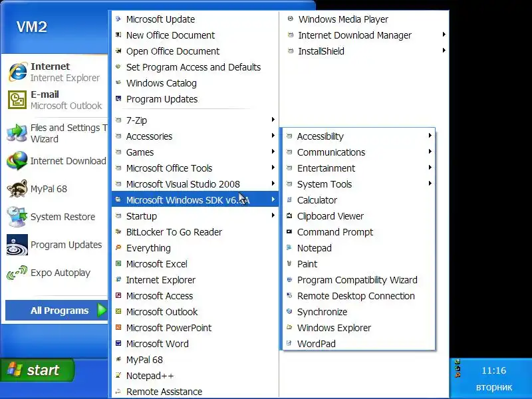532x399 pixels.
Task: Click the Everything search icon
Action: (118, 247)
